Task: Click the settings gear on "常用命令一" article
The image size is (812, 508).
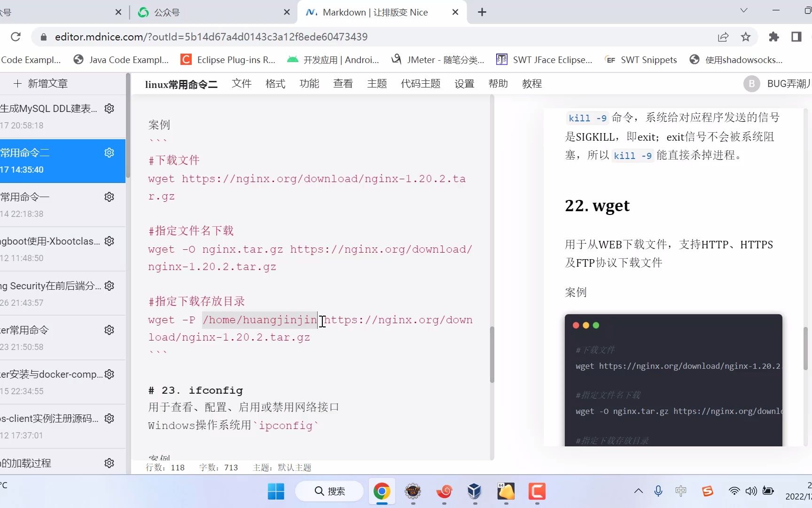Action: click(x=109, y=197)
